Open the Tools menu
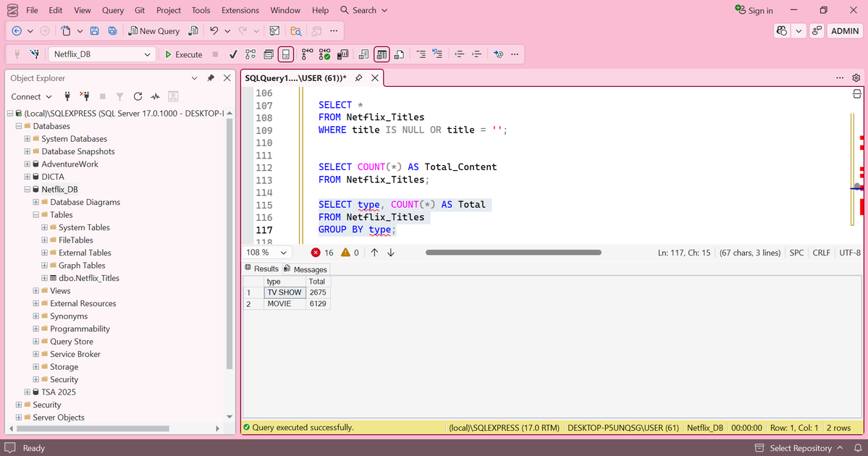The width and height of the screenshot is (868, 456). click(201, 10)
